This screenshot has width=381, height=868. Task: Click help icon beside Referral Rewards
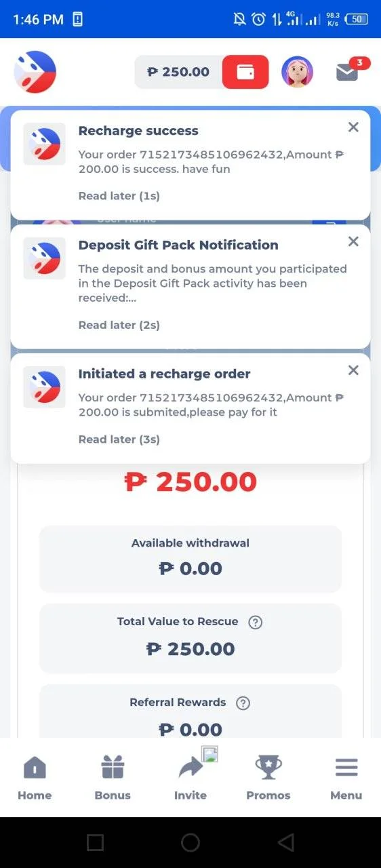[x=243, y=703]
